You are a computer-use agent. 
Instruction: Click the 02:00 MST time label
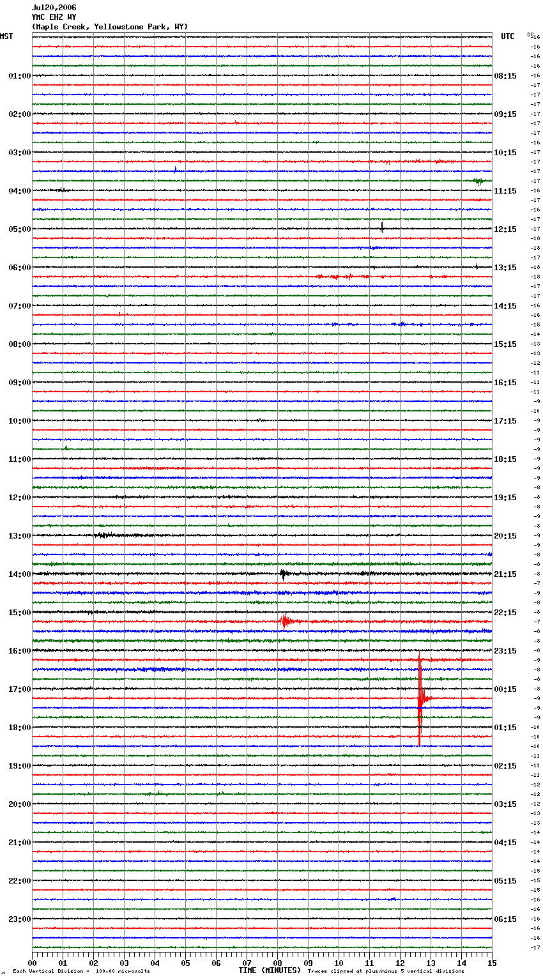20,114
